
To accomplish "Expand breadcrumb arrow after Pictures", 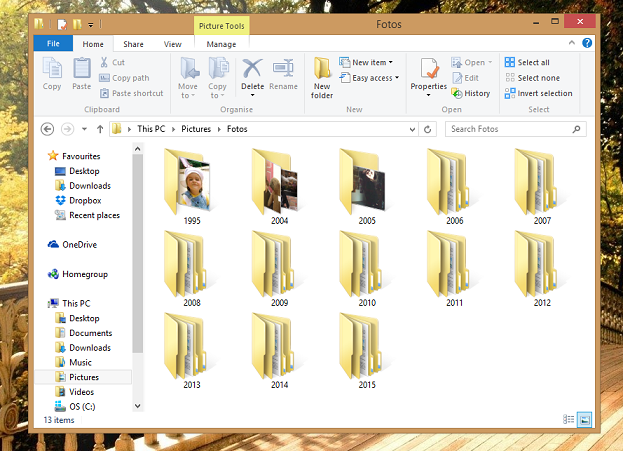I will click(219, 129).
